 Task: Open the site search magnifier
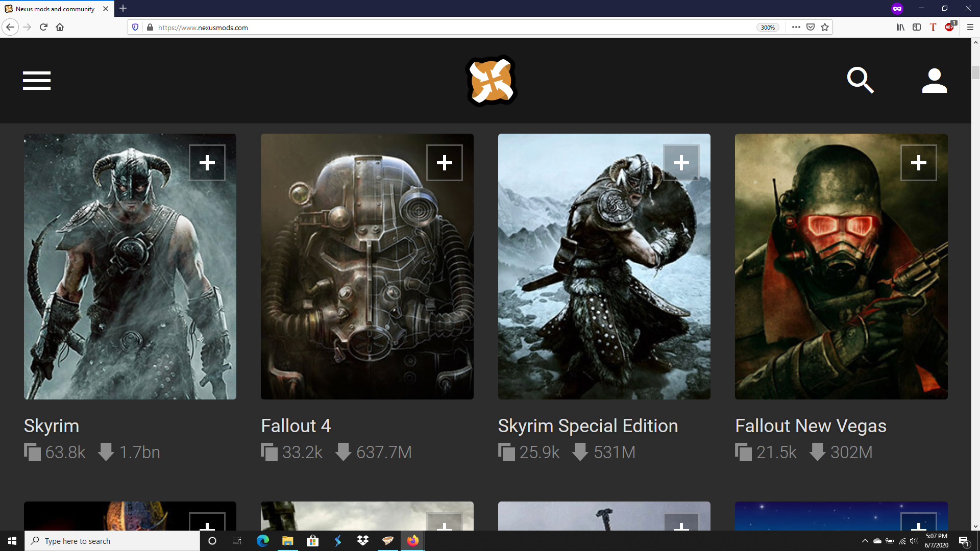point(860,80)
